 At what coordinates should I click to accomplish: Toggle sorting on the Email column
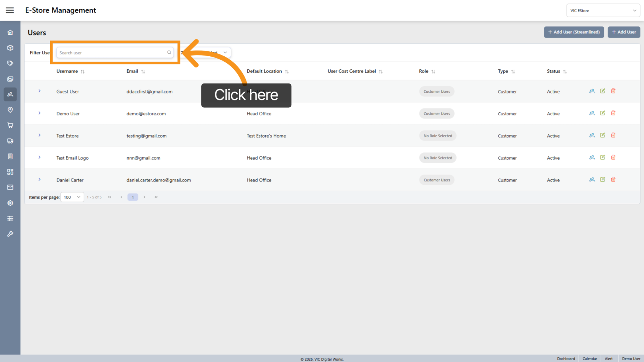(x=143, y=71)
